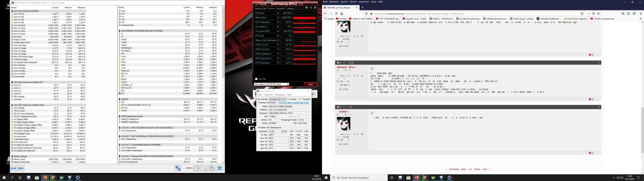Open GPU Load sensor dropdown

[x=278, y=36]
